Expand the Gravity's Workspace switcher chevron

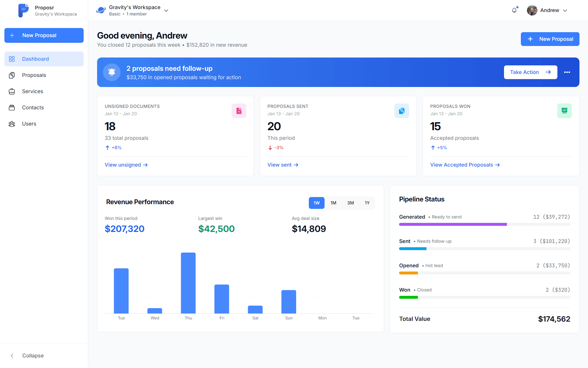166,11
